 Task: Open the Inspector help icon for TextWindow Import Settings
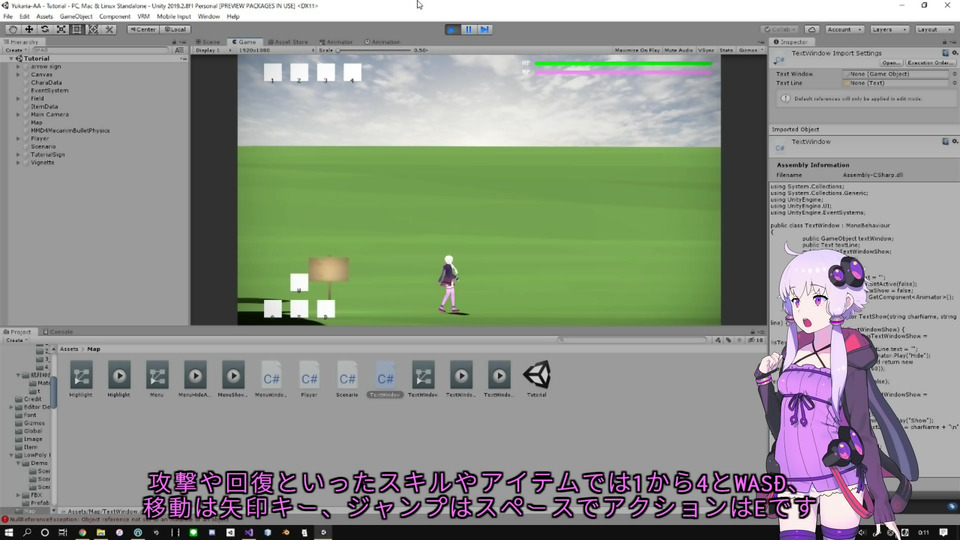(x=945, y=53)
